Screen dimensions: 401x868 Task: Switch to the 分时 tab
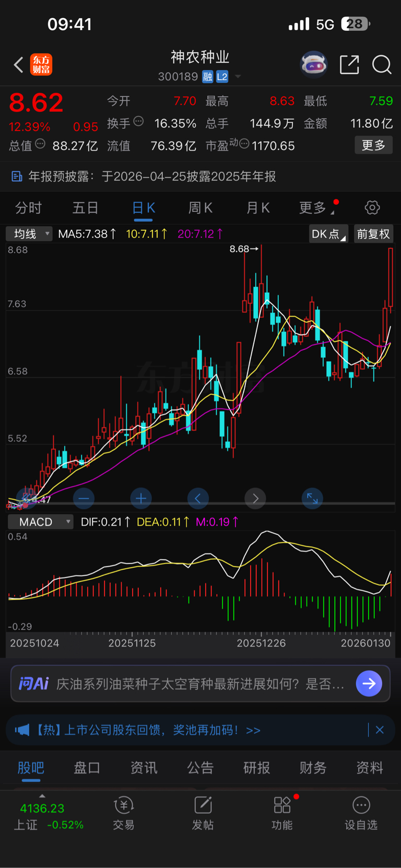(x=28, y=208)
